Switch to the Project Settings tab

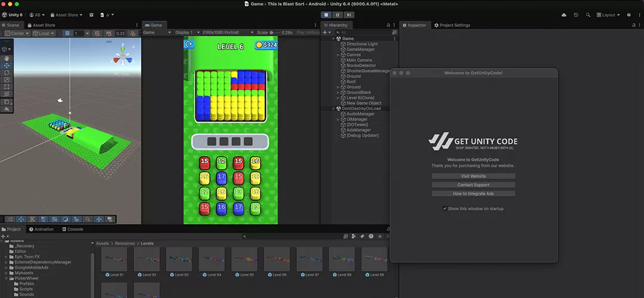point(452,25)
